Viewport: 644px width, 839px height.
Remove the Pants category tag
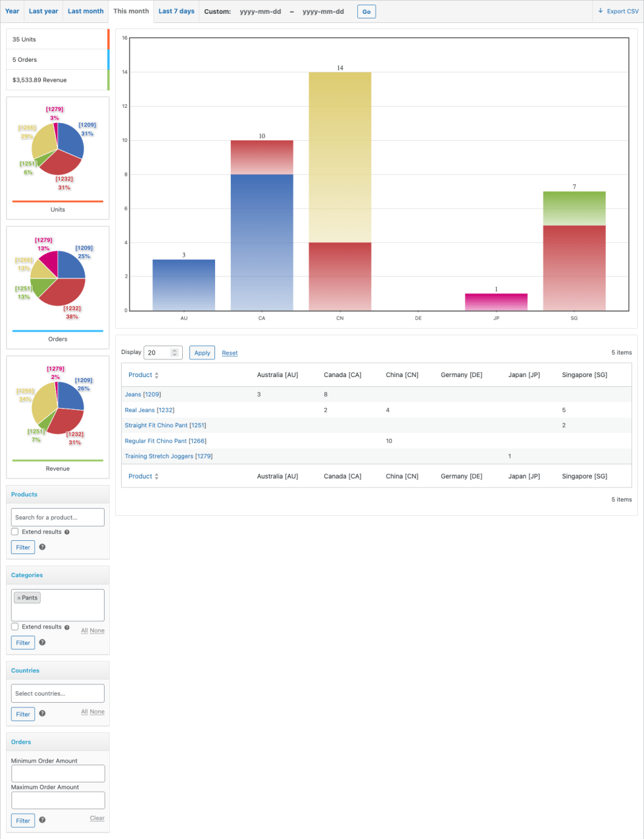19,598
